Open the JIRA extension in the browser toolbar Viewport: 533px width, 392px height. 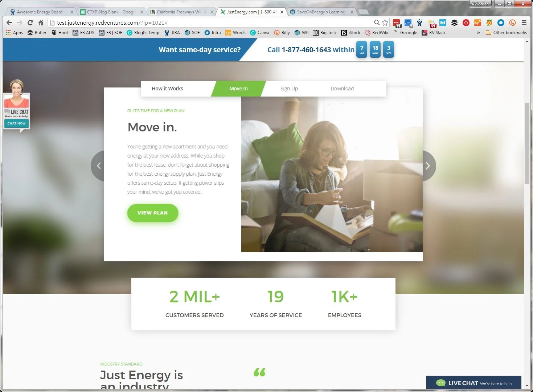click(420, 23)
